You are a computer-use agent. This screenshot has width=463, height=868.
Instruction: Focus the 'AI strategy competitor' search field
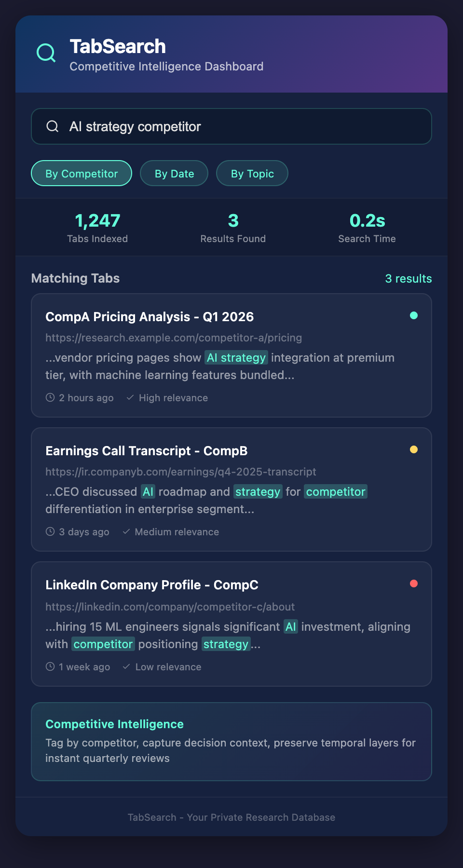pos(241,126)
